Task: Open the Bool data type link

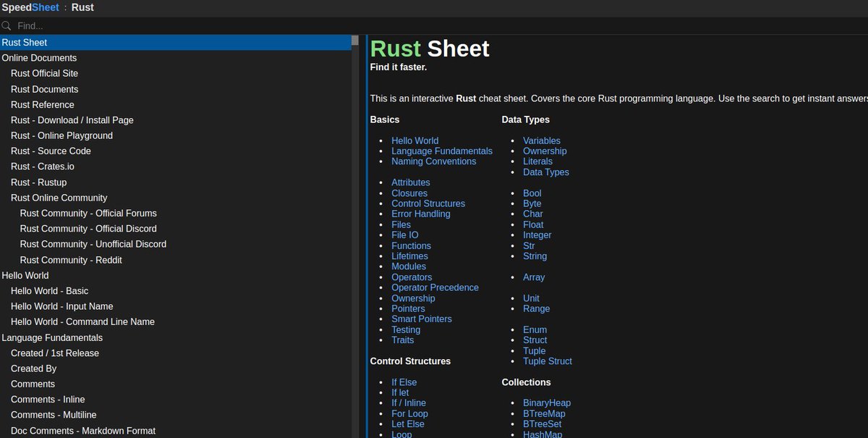Action: [x=532, y=193]
